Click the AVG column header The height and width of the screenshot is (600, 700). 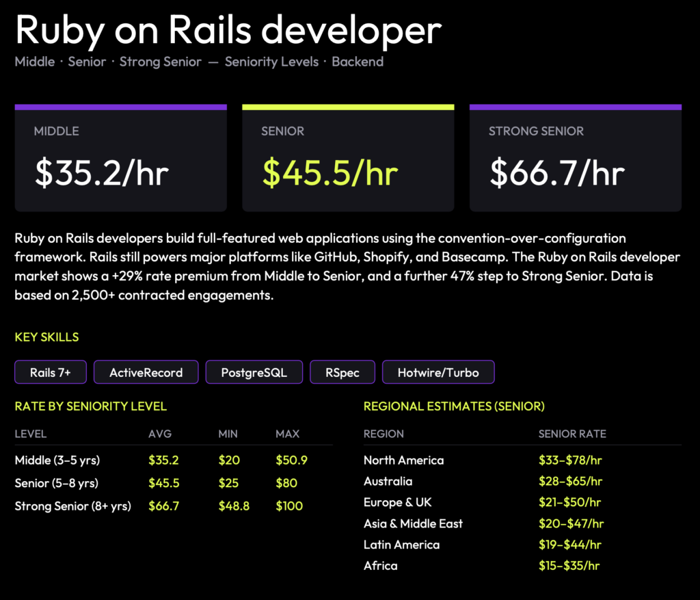[160, 434]
